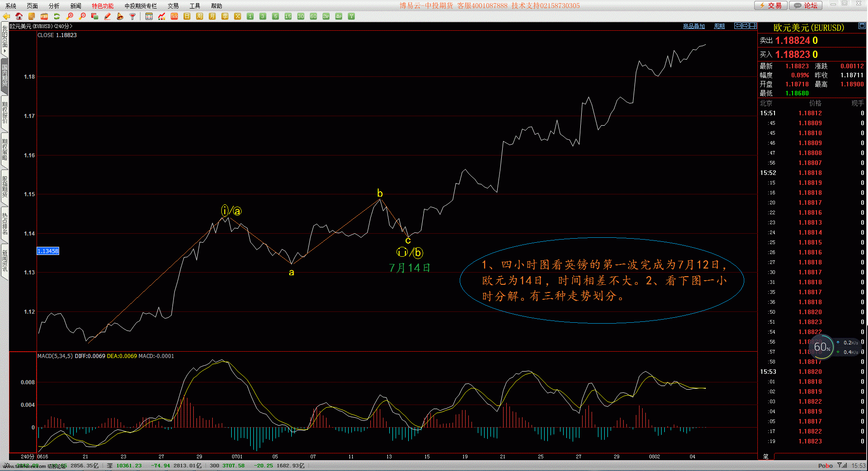Viewport: 868px width, 471px height.
Task: Click the 交易 lightning button
Action: coord(771,5)
